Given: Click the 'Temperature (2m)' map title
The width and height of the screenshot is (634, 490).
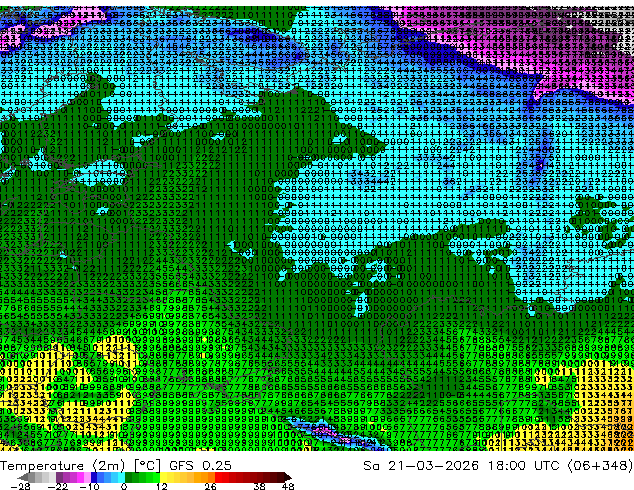Looking at the screenshot, I should coord(62,466).
